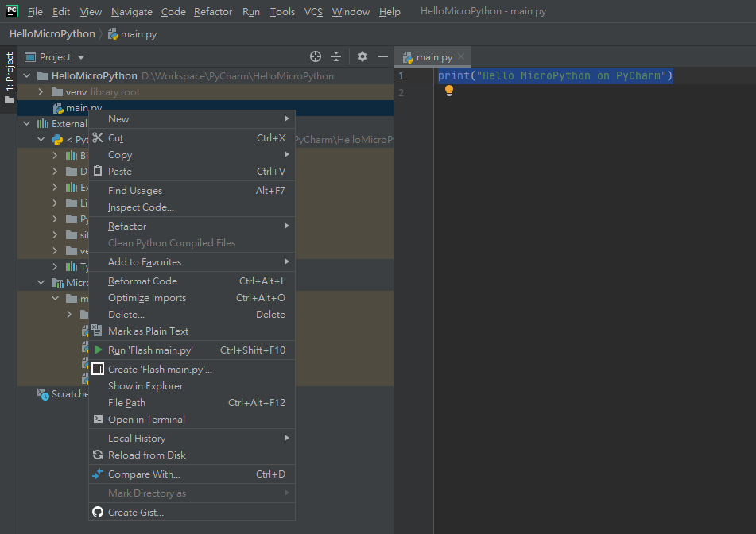Click the main.py breadcrumb file icon

pyautogui.click(x=114, y=33)
